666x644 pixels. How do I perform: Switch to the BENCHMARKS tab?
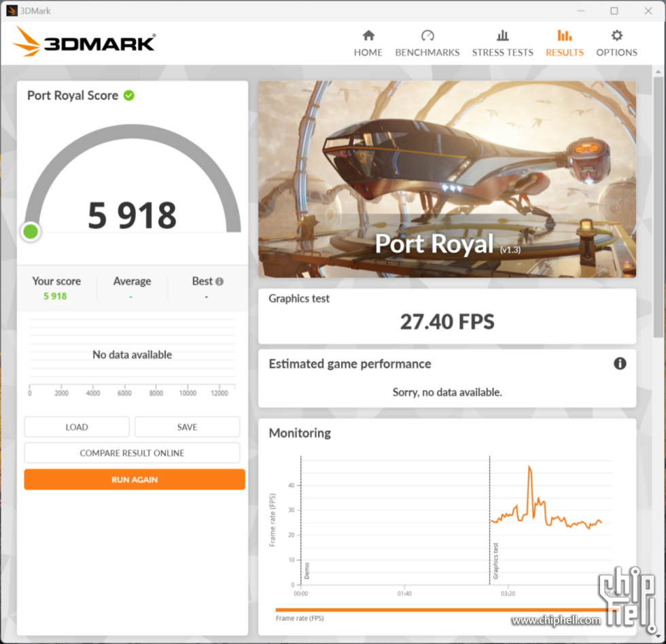427,43
